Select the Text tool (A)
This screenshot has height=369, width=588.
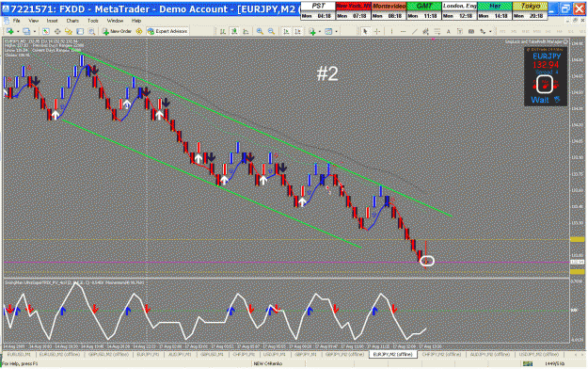(448, 31)
